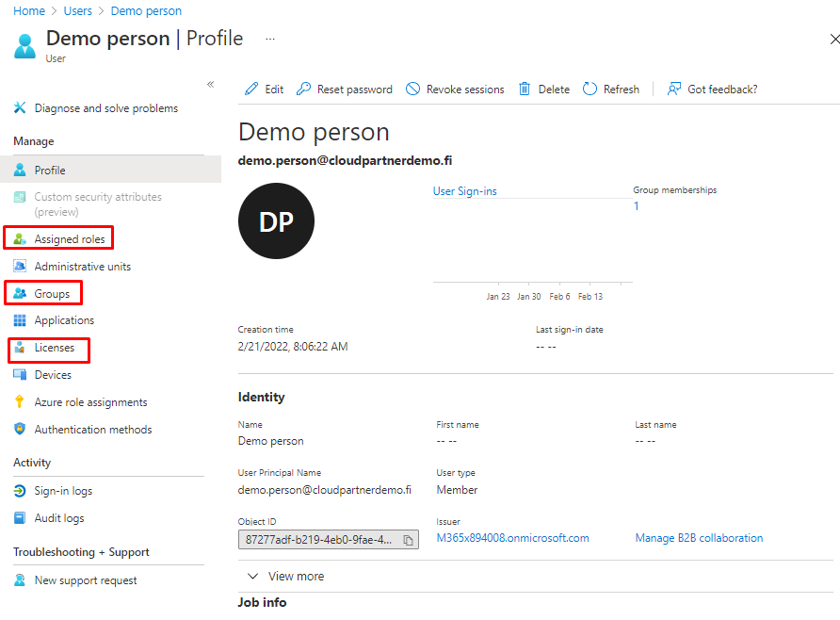Click the Custom security attributes icon
840x620 pixels.
tap(20, 197)
